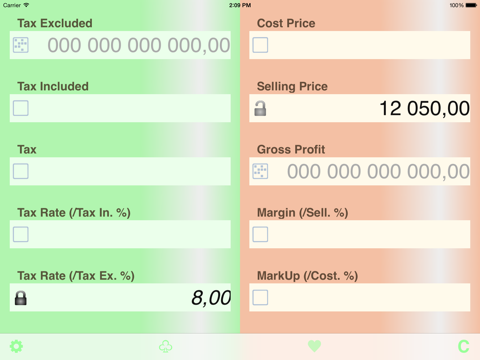The width and height of the screenshot is (480, 360).
Task: Open settings via the gear icon
Action: click(16, 346)
